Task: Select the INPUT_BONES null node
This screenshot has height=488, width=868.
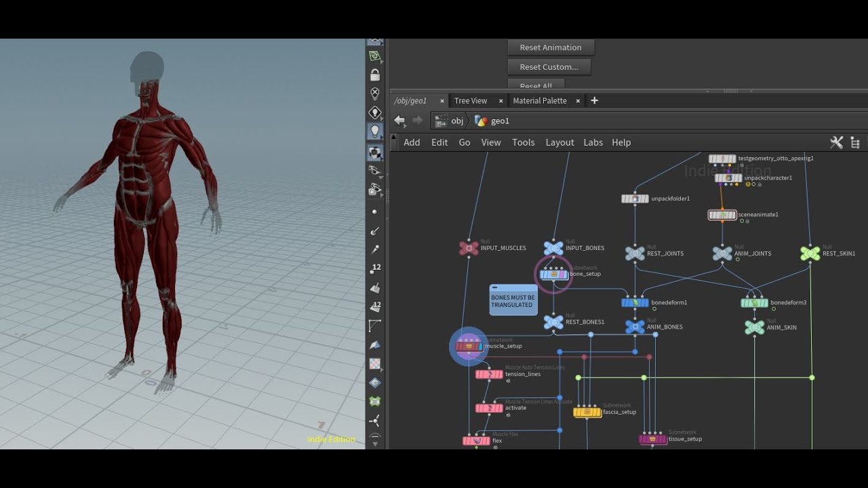Action: pos(553,248)
